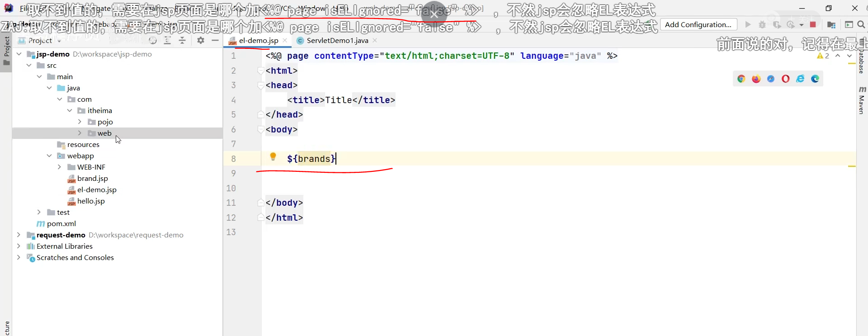Close the el-demo.jsp tab

(285, 40)
